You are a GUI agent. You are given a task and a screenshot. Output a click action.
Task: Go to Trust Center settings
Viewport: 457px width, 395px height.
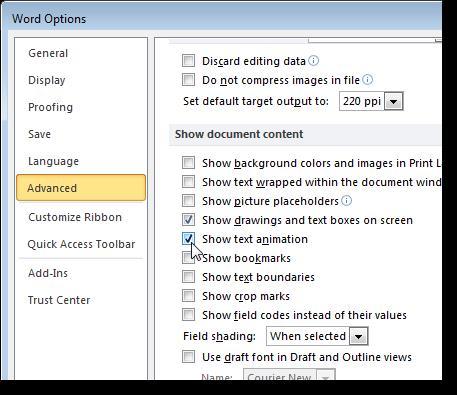(x=59, y=300)
